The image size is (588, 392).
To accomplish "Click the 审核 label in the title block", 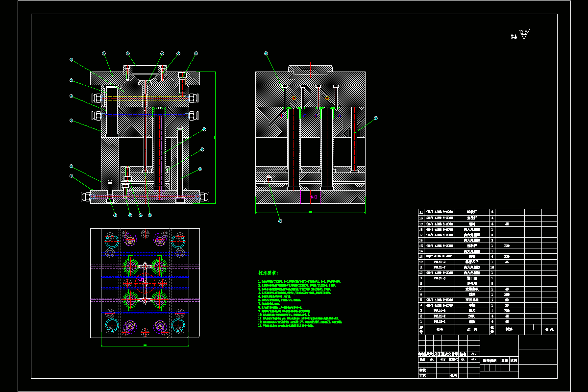I will click(422, 370).
